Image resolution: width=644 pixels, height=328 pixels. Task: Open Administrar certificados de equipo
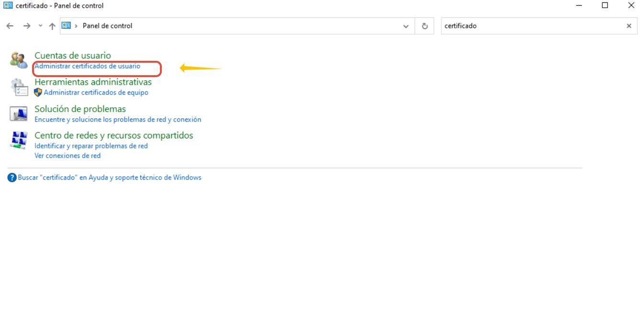[x=96, y=93]
